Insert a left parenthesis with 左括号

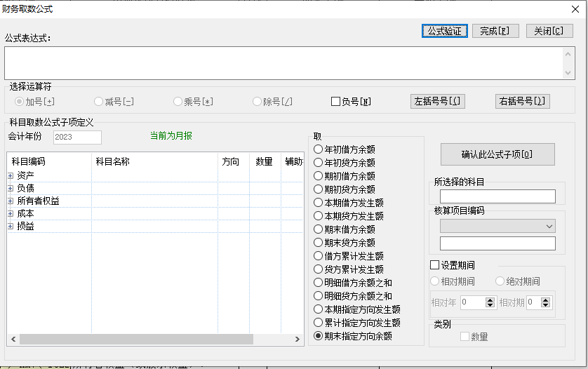pos(438,101)
